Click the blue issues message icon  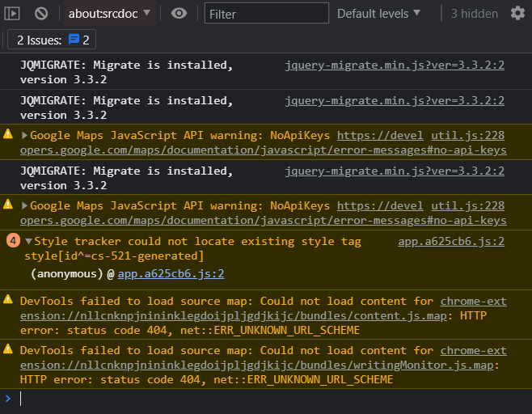[x=74, y=40]
